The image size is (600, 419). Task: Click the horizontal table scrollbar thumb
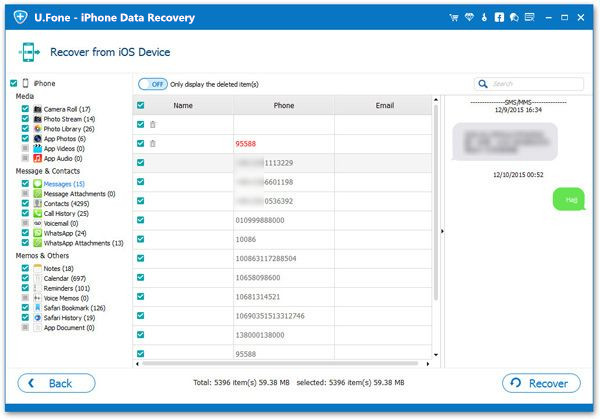coord(280,364)
